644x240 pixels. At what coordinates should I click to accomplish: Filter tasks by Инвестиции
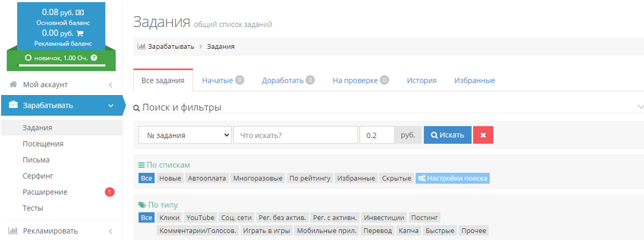(x=384, y=217)
